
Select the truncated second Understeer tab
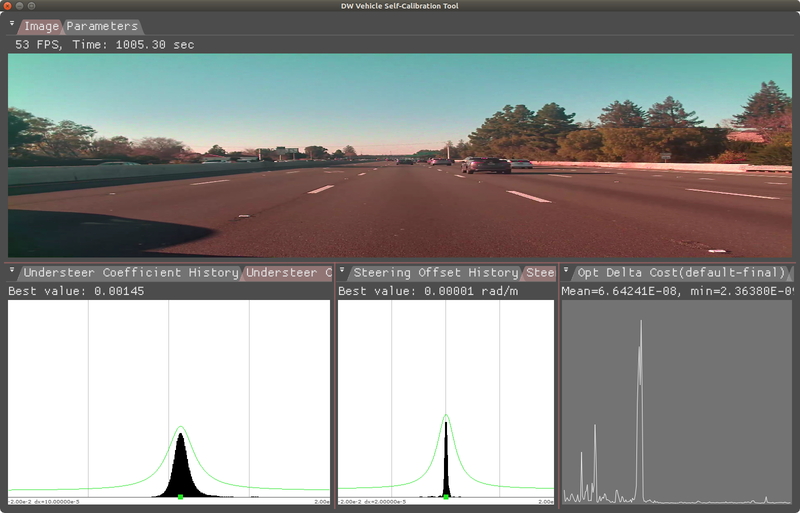tap(288, 273)
